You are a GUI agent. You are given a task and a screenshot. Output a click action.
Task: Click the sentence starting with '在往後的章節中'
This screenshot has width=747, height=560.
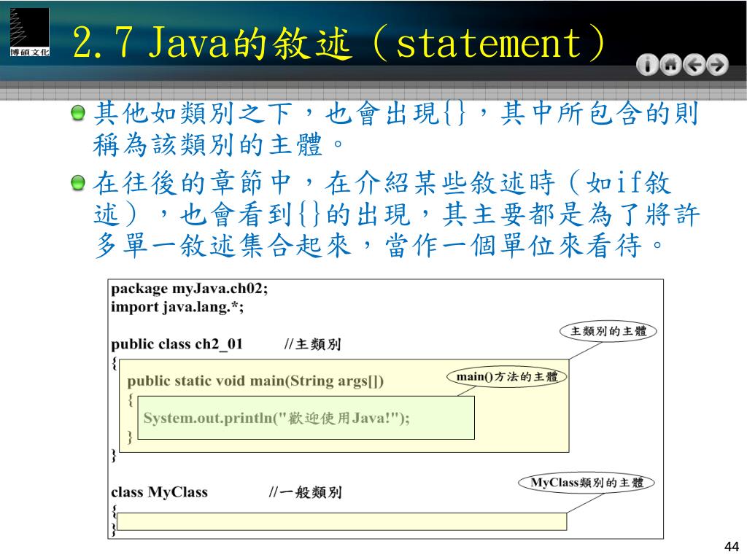click(396, 214)
